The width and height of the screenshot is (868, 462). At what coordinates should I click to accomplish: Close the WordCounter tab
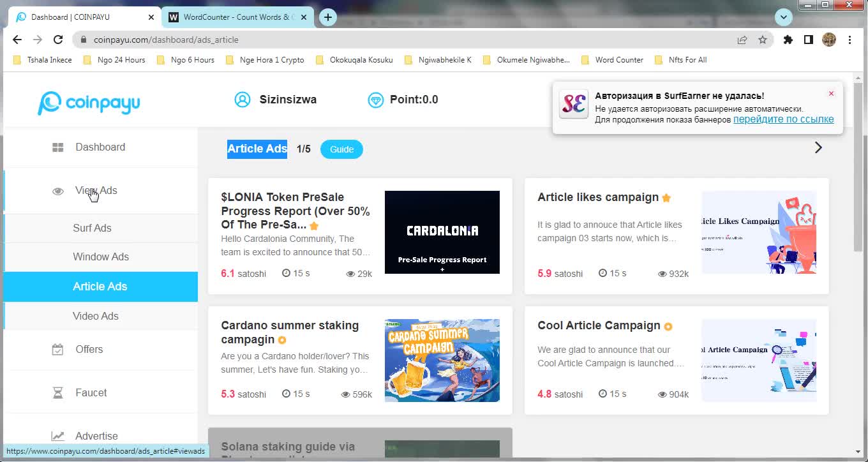click(304, 17)
